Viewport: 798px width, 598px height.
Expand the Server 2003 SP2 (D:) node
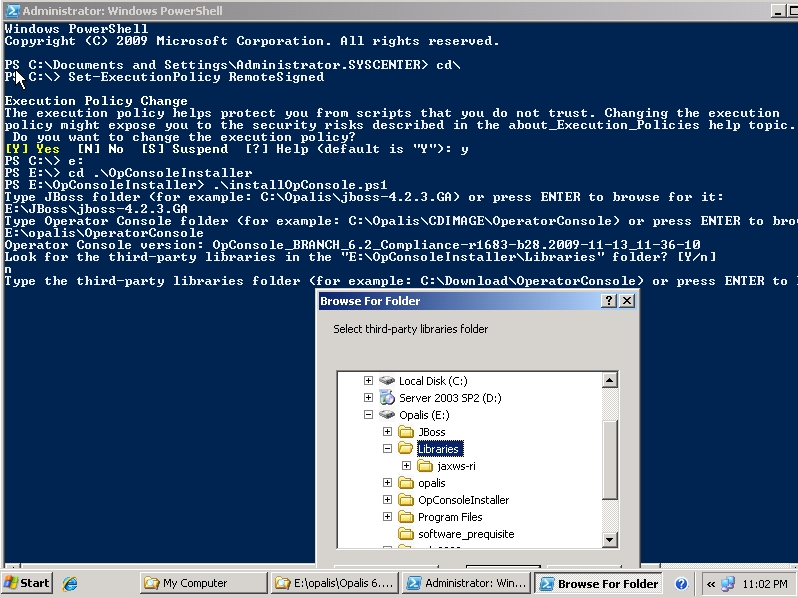coord(368,397)
